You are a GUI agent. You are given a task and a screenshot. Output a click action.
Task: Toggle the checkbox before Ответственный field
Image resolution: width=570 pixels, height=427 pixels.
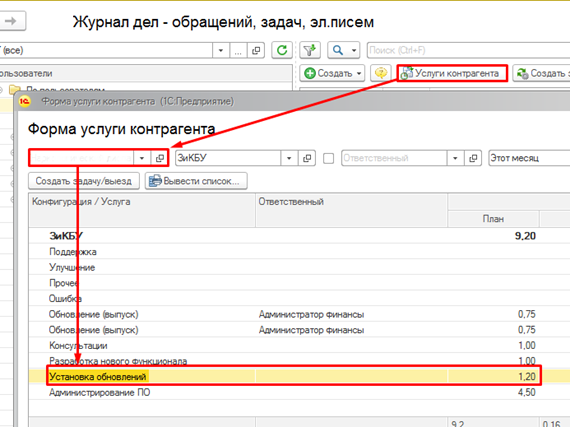(x=328, y=158)
